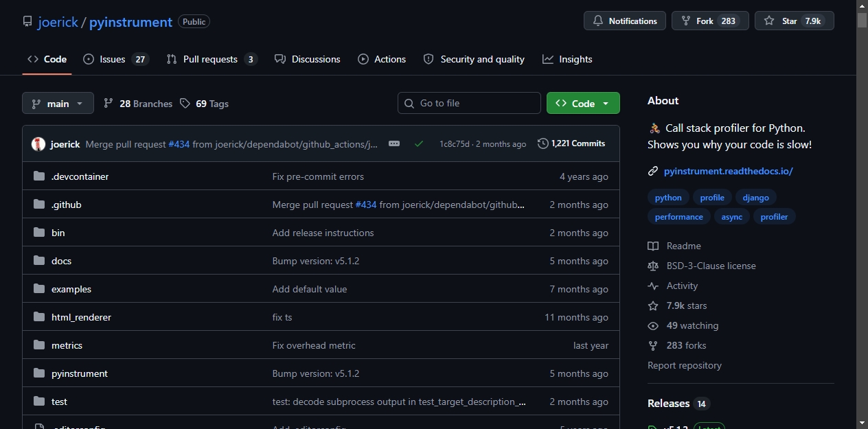Click the 7.9k stars link
The width and height of the screenshot is (868, 429).
(687, 305)
